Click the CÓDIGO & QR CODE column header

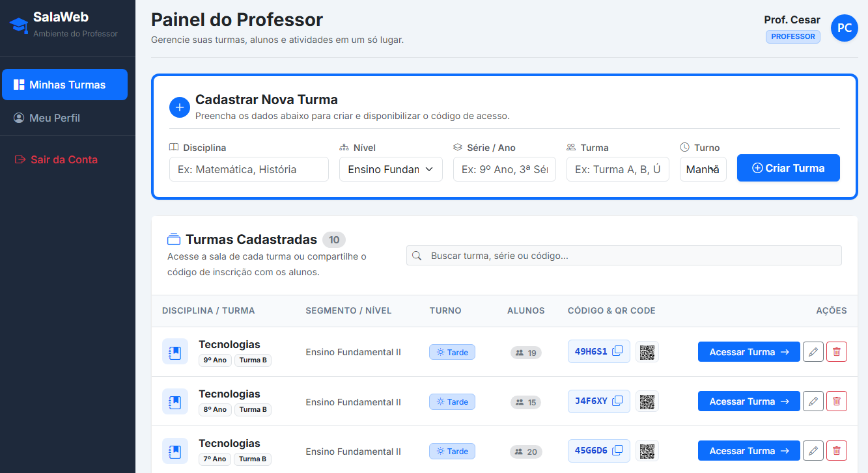pos(611,310)
